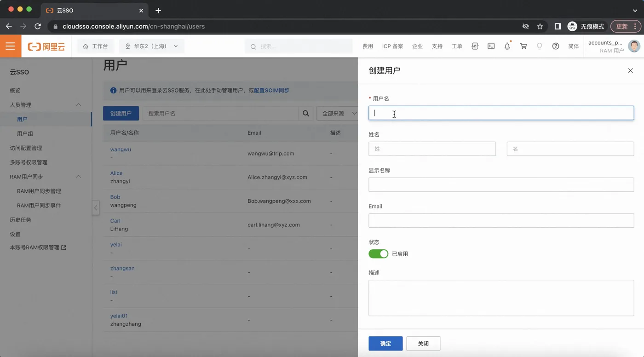Close the 云SSO browser tab
The width and height of the screenshot is (644, 357).
click(141, 10)
